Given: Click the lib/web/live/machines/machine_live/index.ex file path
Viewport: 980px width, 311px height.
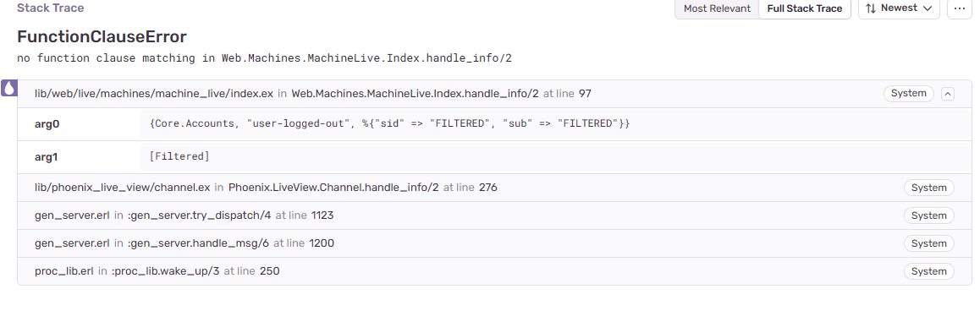Looking at the screenshot, I should point(154,94).
